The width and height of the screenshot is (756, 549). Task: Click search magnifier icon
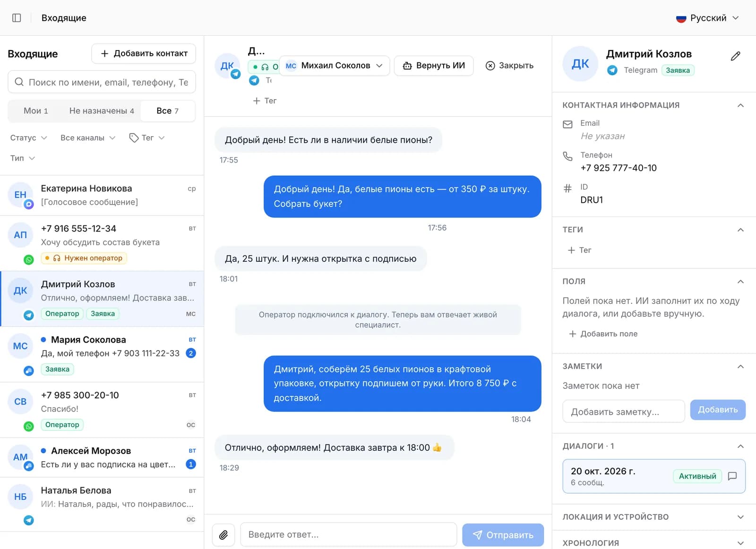(19, 82)
